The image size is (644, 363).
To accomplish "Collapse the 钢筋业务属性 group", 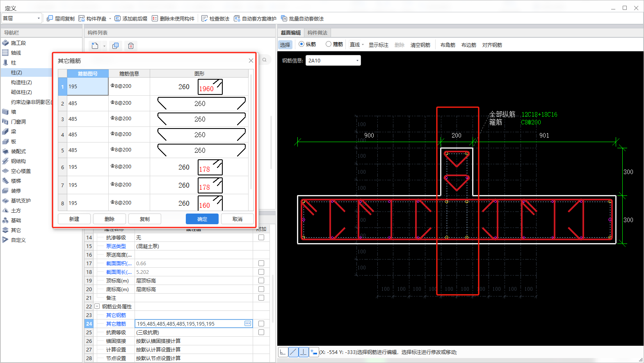I will 97,306.
